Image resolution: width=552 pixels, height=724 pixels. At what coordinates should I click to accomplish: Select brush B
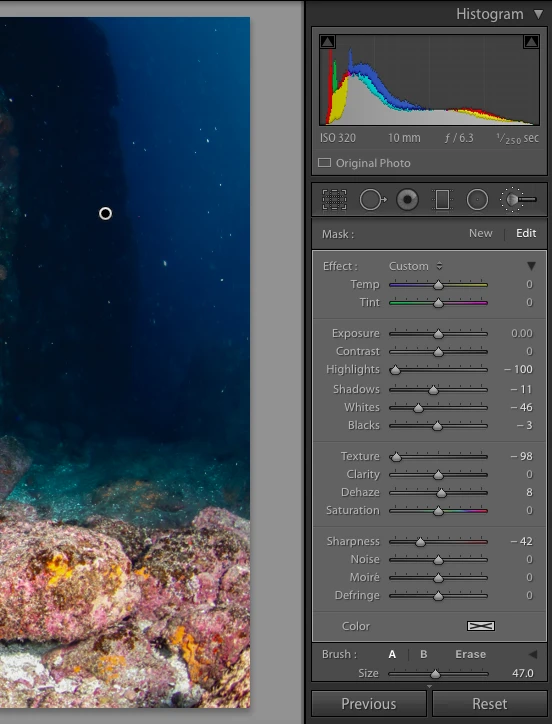[x=423, y=654]
